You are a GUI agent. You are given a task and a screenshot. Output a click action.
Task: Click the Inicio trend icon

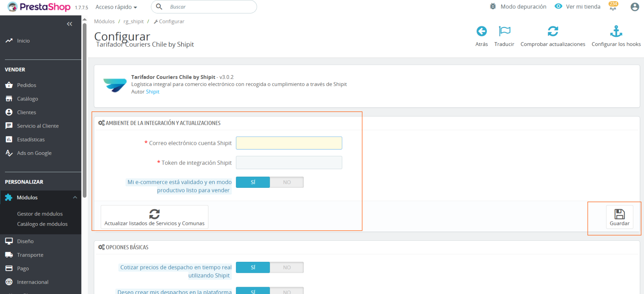(x=9, y=40)
